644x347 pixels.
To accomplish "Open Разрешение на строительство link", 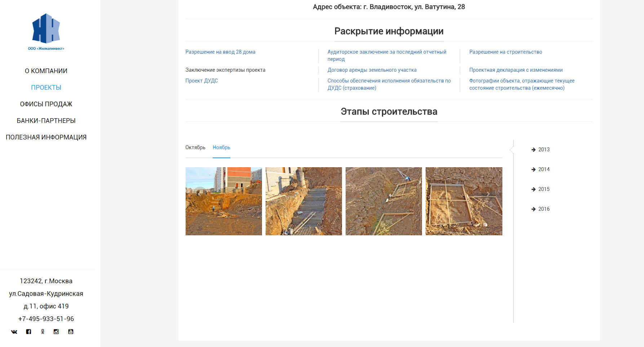I will coord(506,52).
